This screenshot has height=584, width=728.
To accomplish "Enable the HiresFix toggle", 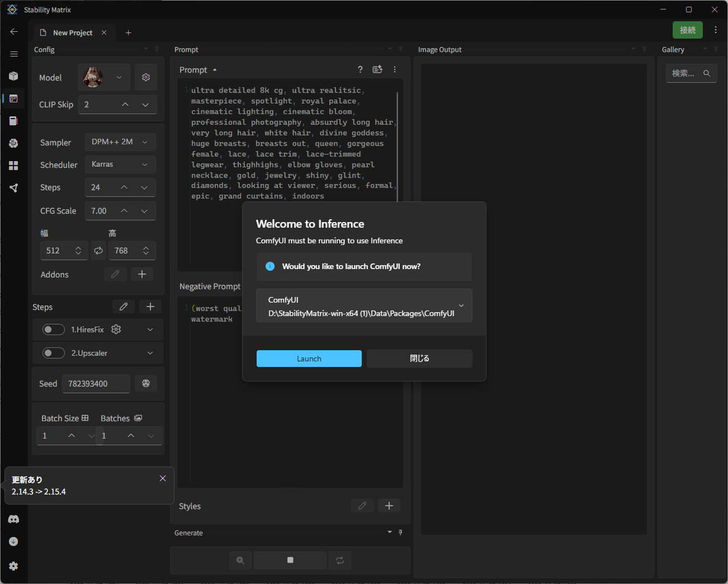I will tap(54, 329).
